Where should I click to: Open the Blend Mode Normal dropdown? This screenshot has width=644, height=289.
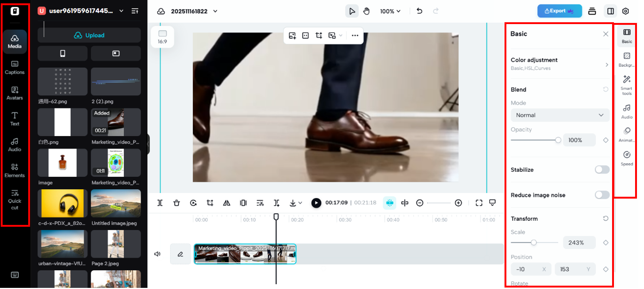[559, 115]
